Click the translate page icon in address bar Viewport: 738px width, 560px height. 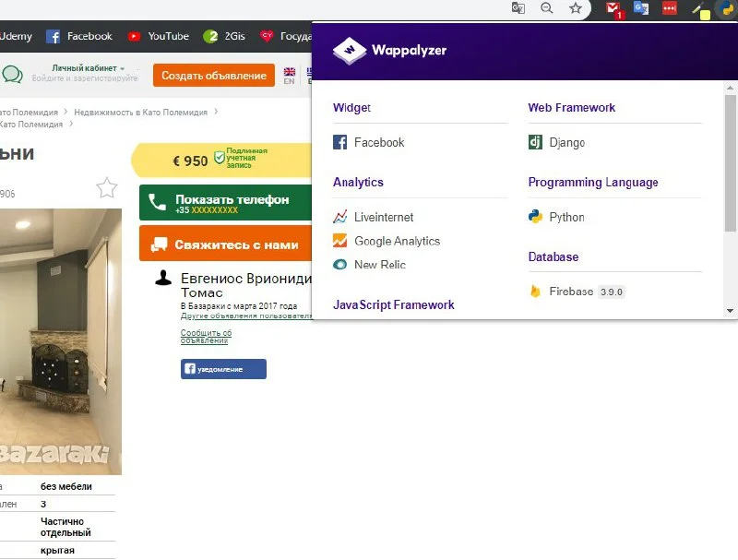518,8
